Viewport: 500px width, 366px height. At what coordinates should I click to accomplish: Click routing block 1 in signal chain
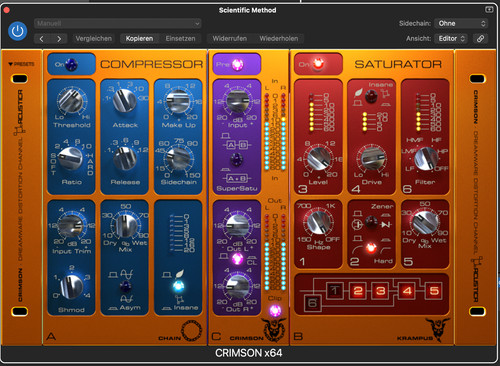coord(334,291)
